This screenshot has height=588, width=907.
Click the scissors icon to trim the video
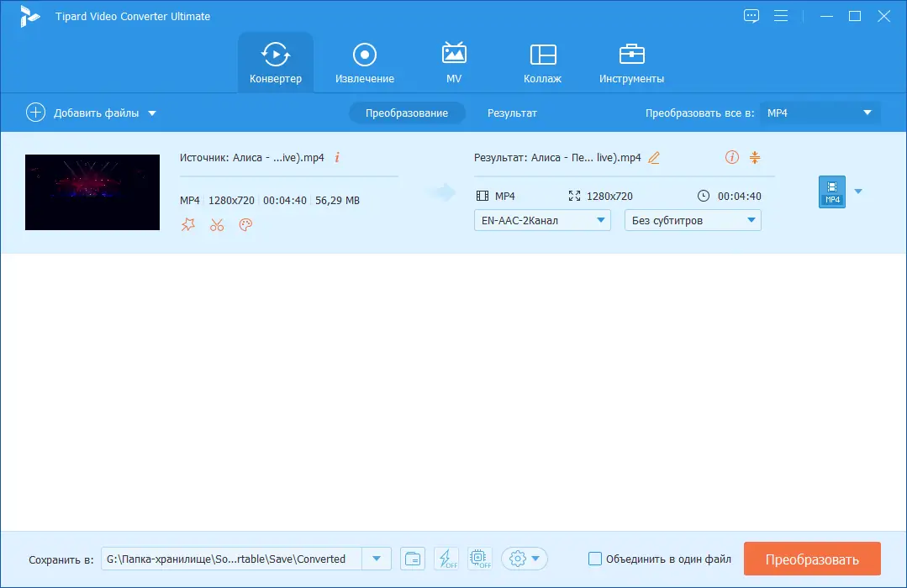point(217,224)
